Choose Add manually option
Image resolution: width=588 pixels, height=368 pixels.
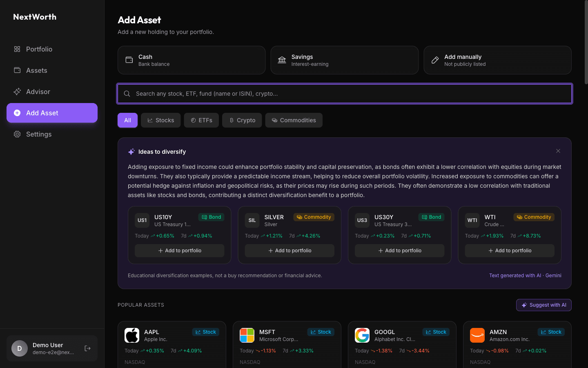pos(497,60)
